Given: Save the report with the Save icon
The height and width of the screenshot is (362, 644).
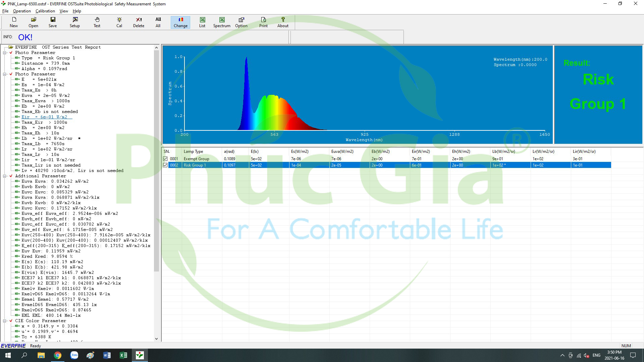Looking at the screenshot, I should click(53, 22).
